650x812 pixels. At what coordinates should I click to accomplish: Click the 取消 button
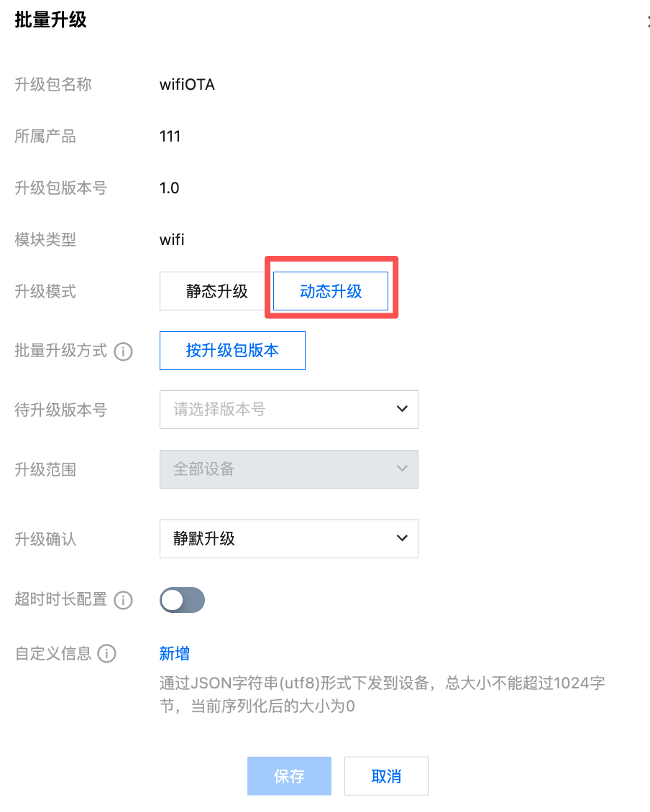386,776
